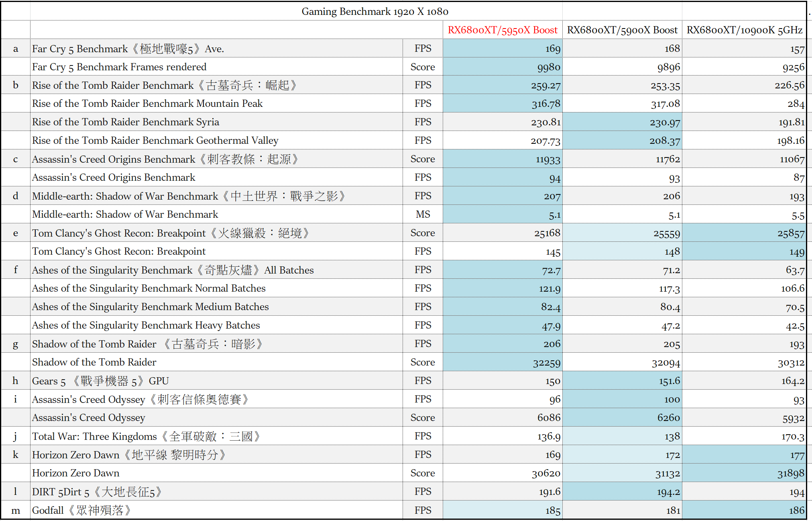Click the value 198.16 for Geothermal Valley
812x521 pixels.
pyautogui.click(x=791, y=141)
